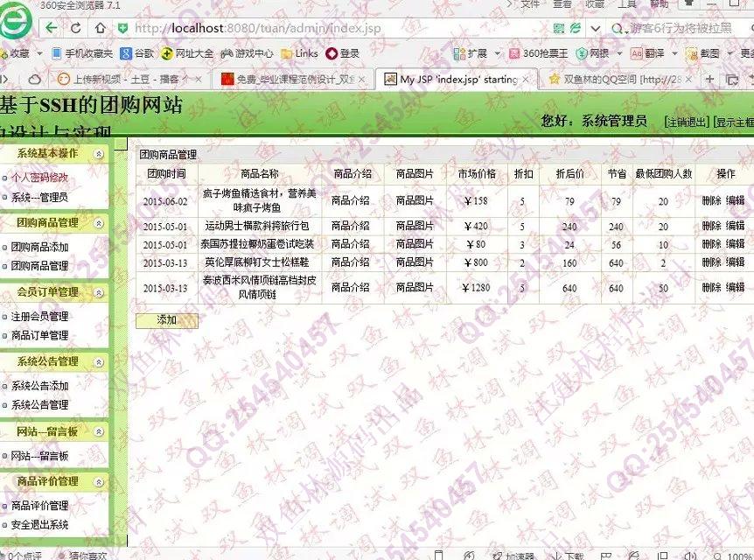Click the browser back arrow button
754x560 pixels.
coord(52,28)
